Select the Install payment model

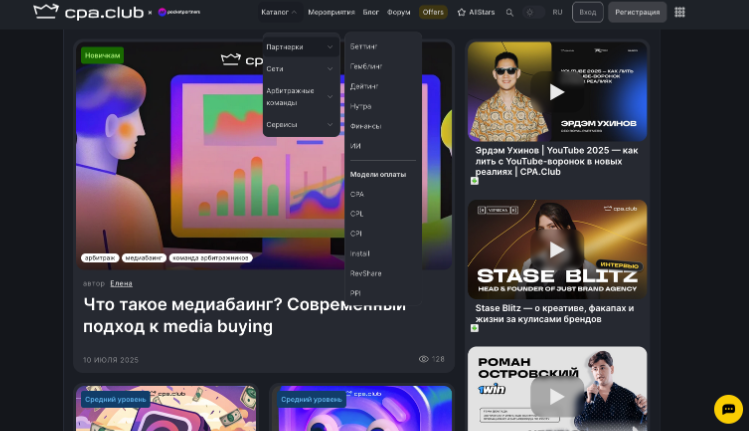pos(360,254)
